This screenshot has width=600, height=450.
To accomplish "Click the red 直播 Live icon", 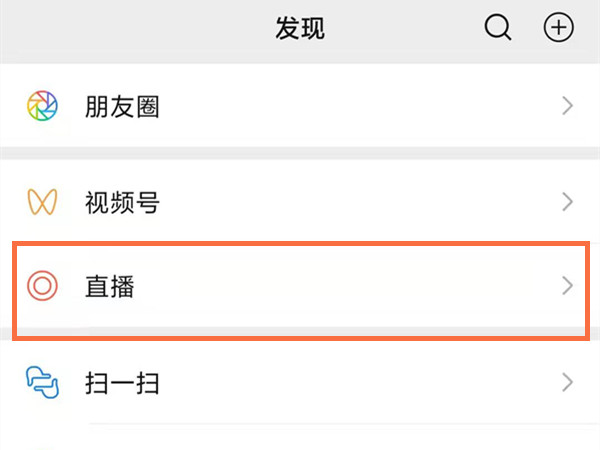I will click(42, 286).
